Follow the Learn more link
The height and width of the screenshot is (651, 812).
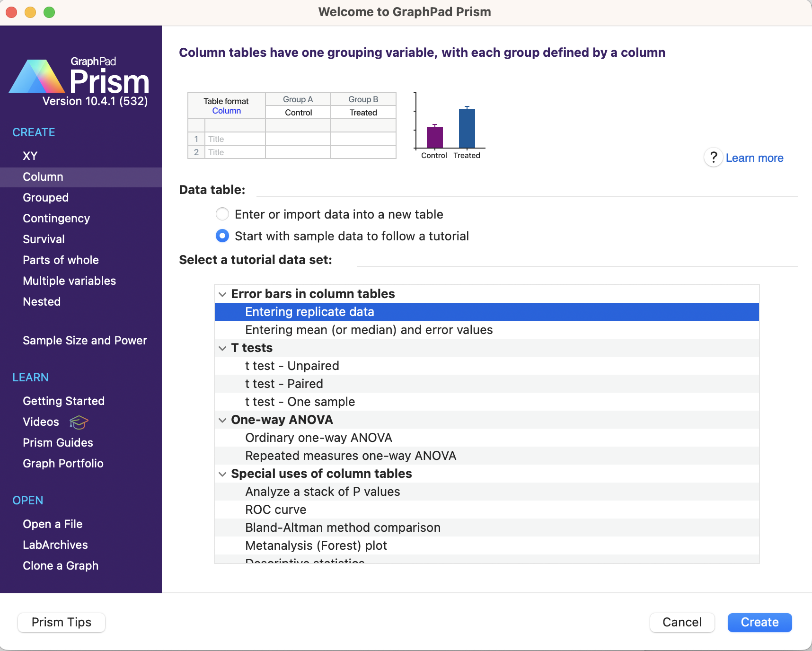754,158
